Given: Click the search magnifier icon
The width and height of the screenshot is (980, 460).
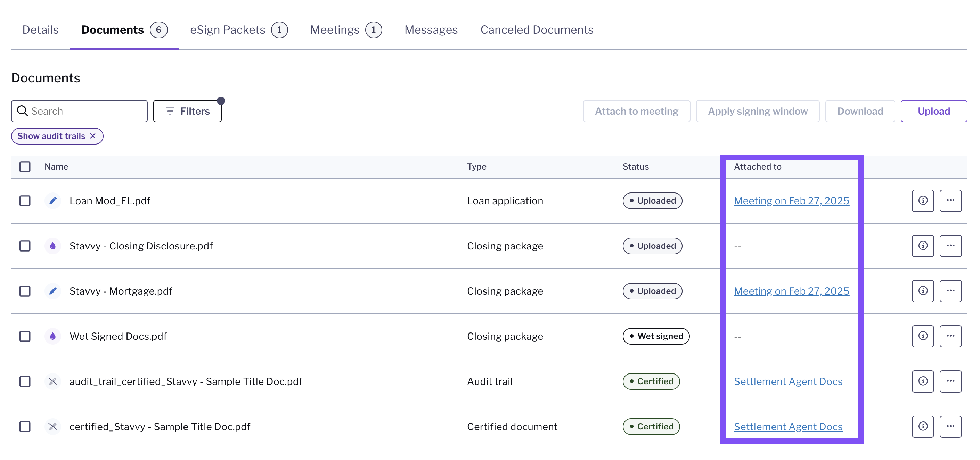Looking at the screenshot, I should (x=23, y=111).
